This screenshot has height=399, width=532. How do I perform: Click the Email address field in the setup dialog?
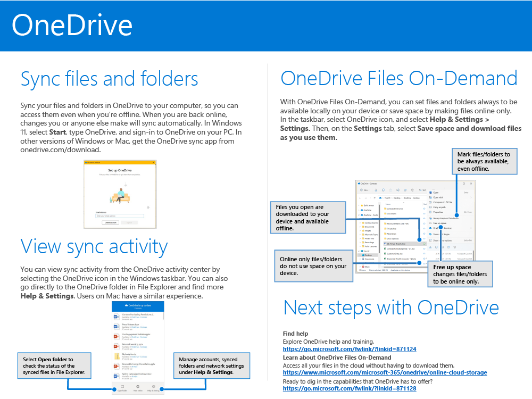120,216
